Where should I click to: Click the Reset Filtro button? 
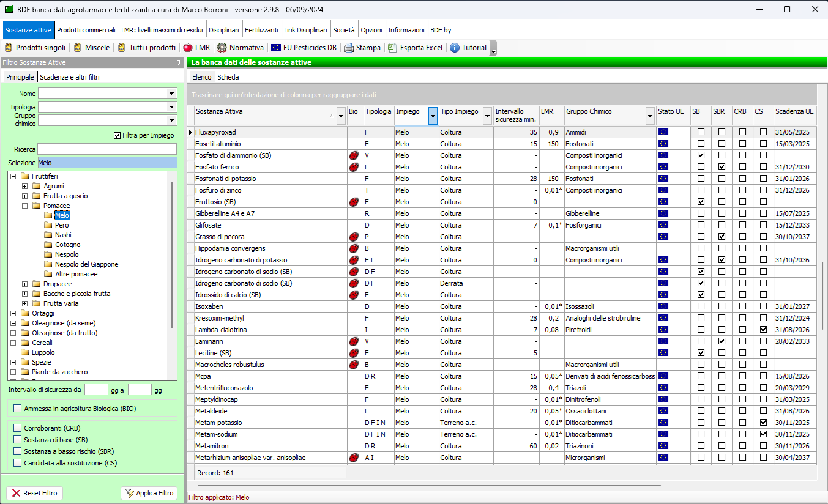[x=34, y=493]
